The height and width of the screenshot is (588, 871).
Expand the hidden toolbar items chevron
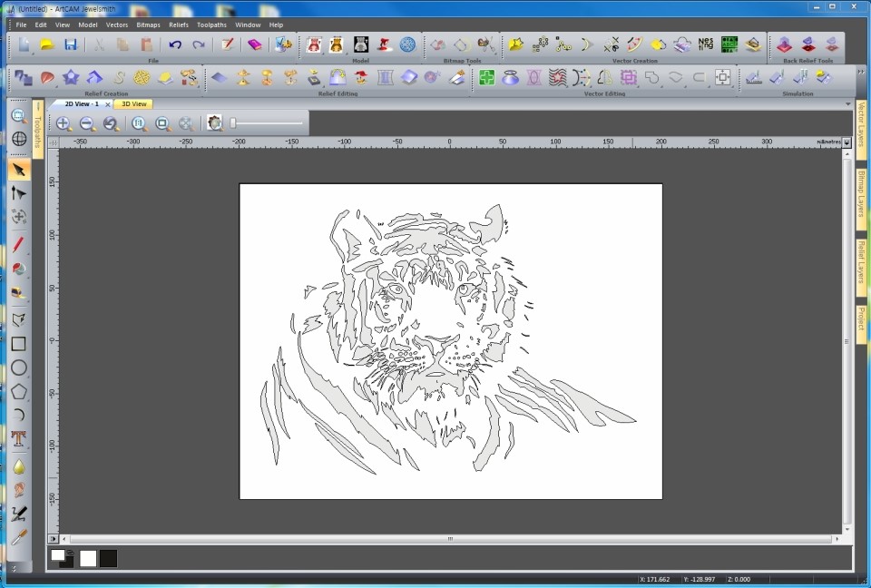860,73
